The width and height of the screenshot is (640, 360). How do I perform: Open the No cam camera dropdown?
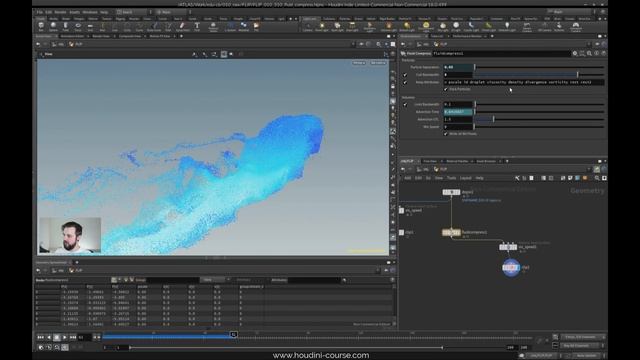coord(378,63)
